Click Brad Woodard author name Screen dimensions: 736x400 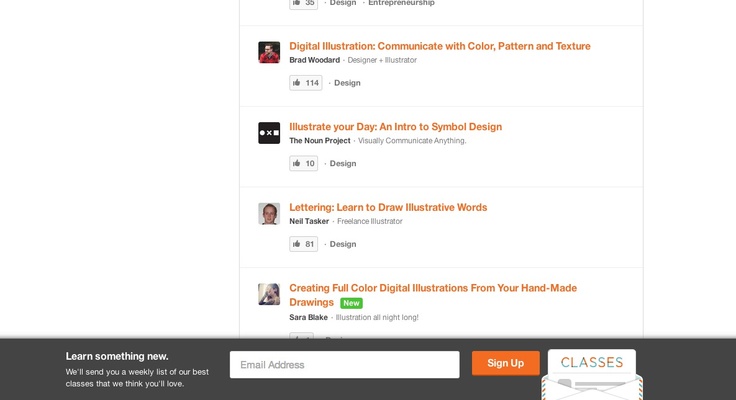pos(314,60)
